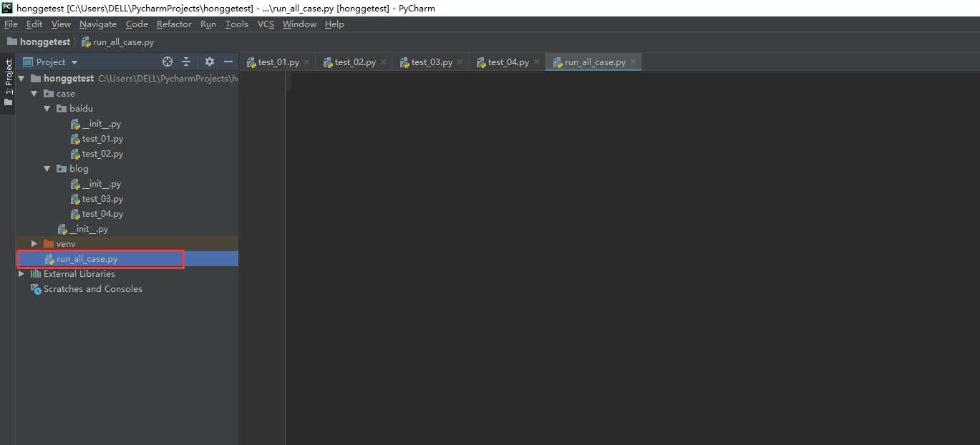Switch to test_01.py editor tab

[278, 62]
